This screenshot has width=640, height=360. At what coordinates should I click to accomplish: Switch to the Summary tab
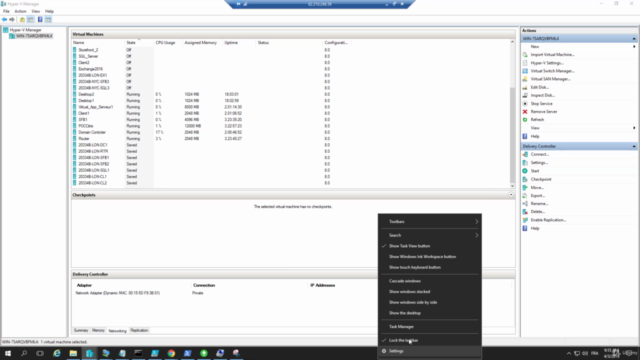[x=81, y=331]
